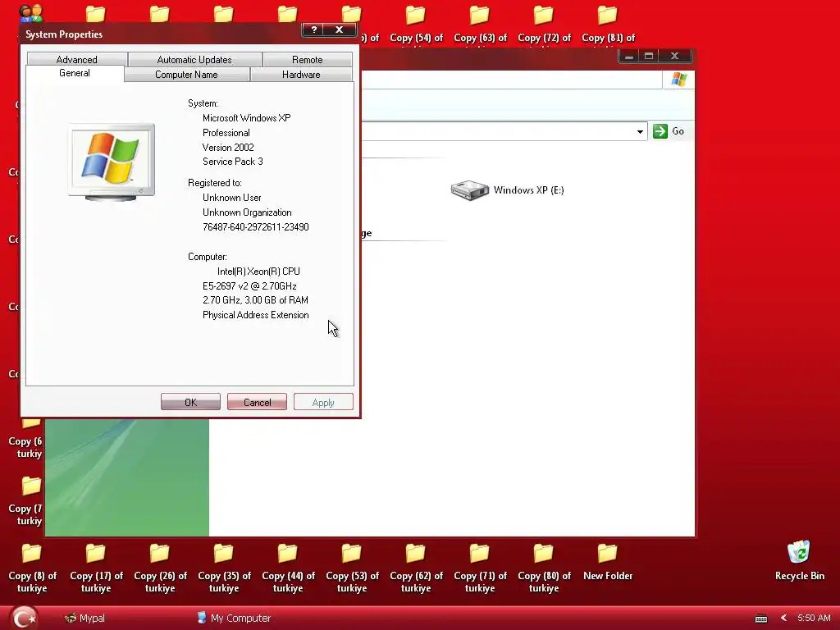Viewport: 840px width, 630px height.
Task: Expand the My Computer address bar dropdown
Action: click(x=640, y=131)
